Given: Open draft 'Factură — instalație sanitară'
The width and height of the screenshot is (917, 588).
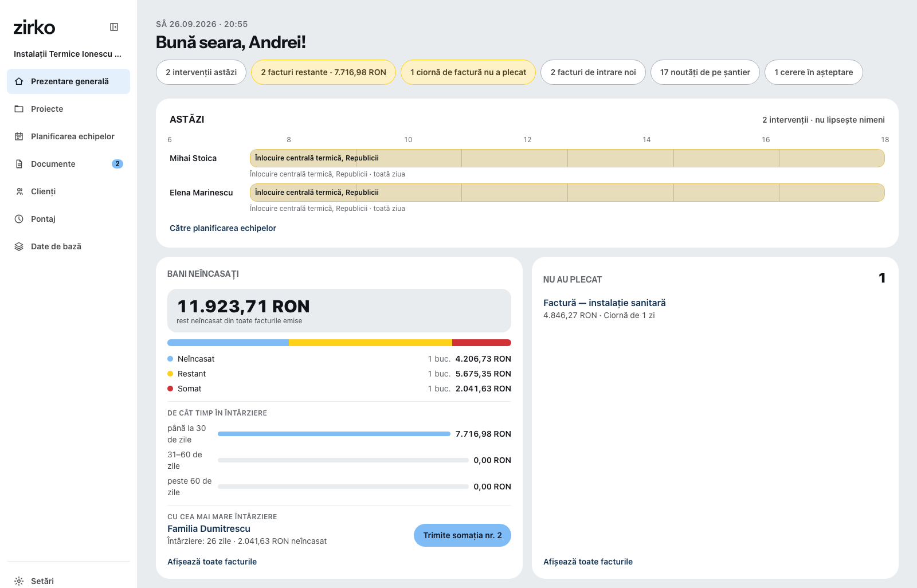Looking at the screenshot, I should pos(605,303).
